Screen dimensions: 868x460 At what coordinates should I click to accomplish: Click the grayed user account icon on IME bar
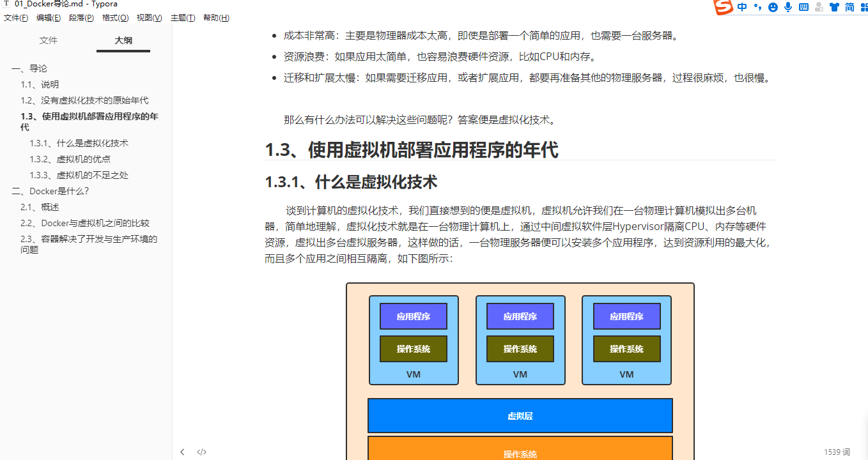(819, 7)
